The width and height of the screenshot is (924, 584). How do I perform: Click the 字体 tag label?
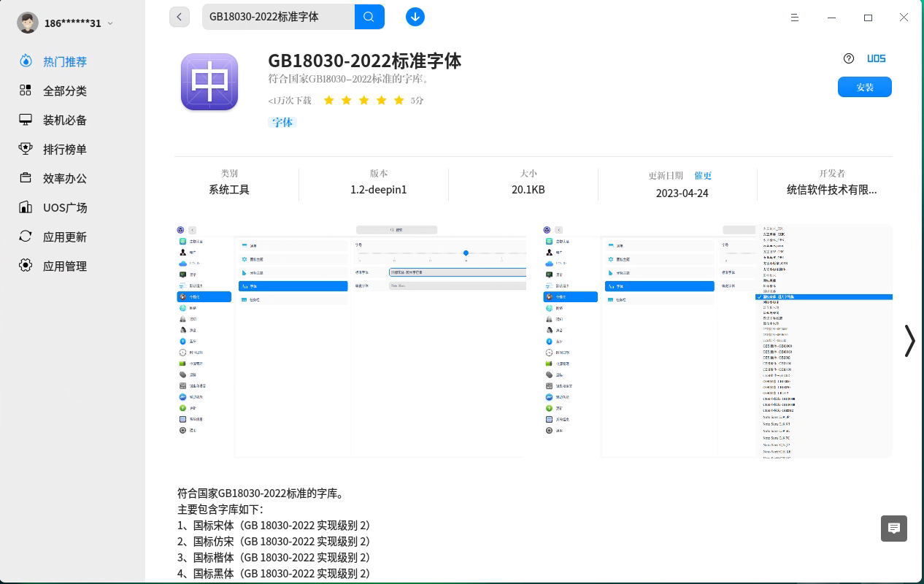pos(282,123)
